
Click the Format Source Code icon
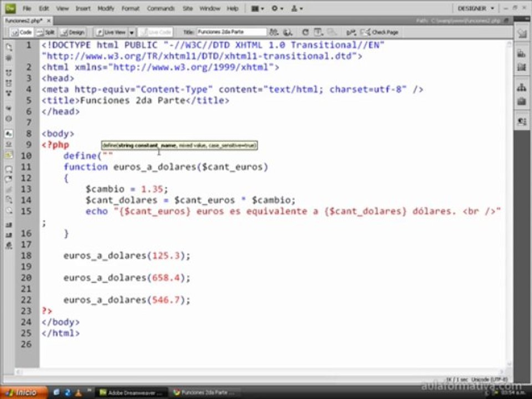click(x=9, y=245)
